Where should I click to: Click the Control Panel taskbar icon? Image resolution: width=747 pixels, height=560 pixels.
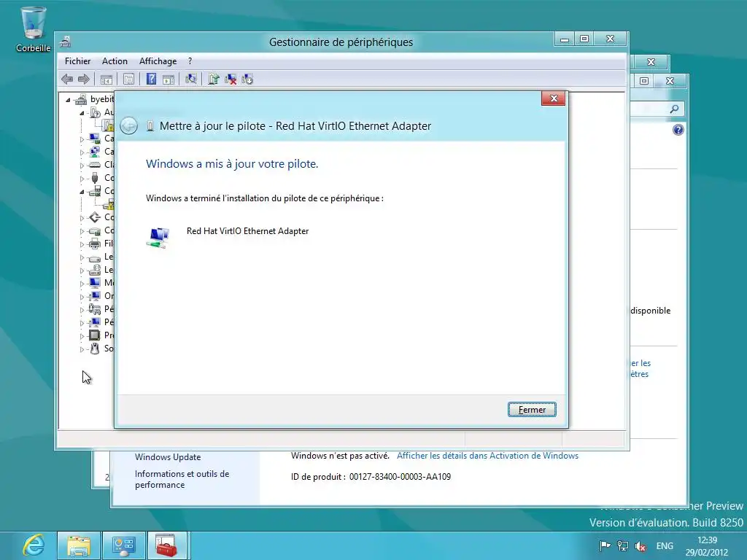click(123, 545)
